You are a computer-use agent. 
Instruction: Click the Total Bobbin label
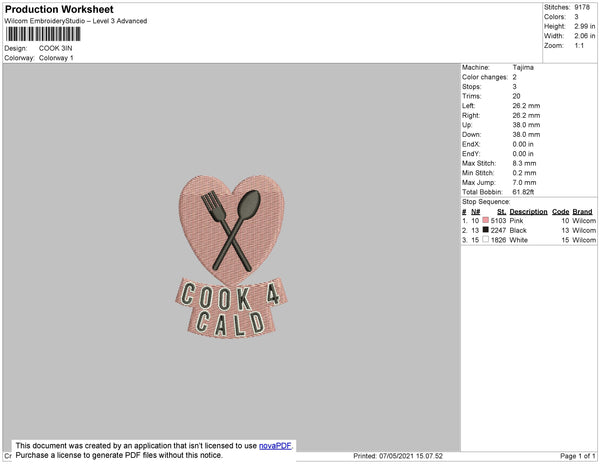[482, 192]
